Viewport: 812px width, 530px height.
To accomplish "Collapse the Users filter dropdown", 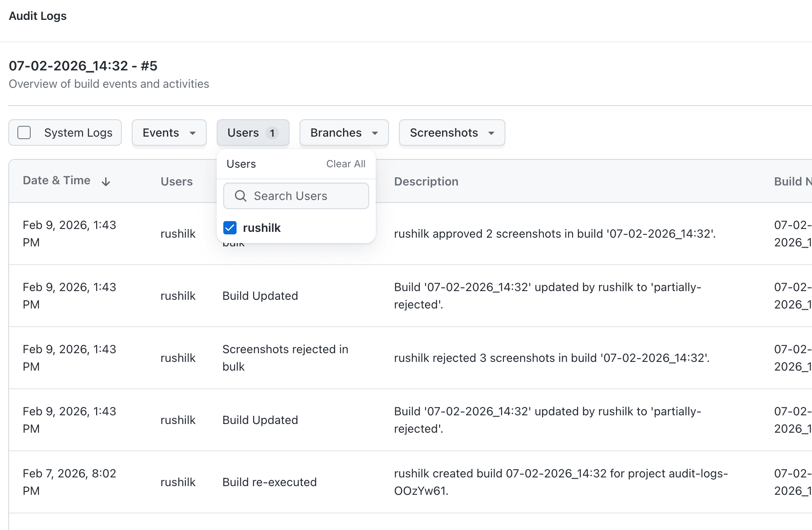I will [x=244, y=132].
